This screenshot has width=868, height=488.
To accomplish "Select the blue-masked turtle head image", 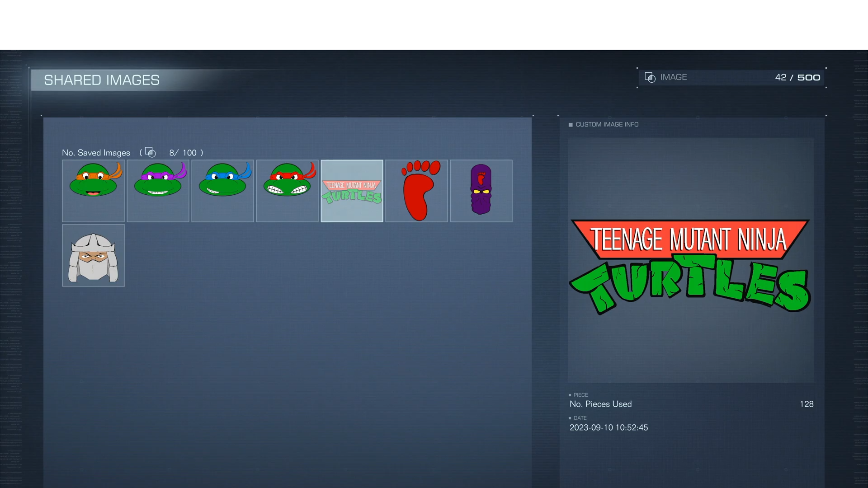I will tap(222, 191).
